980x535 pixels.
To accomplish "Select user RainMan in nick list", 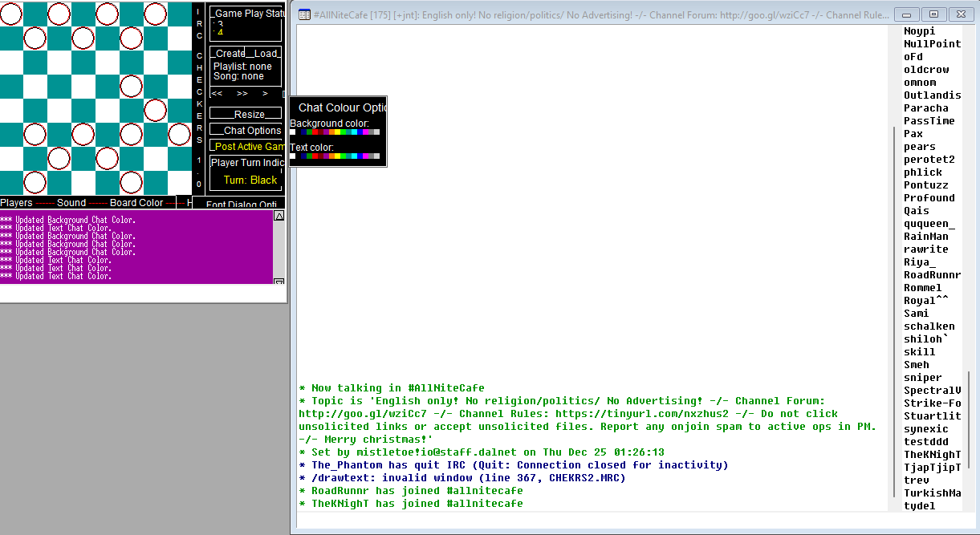I will [926, 237].
